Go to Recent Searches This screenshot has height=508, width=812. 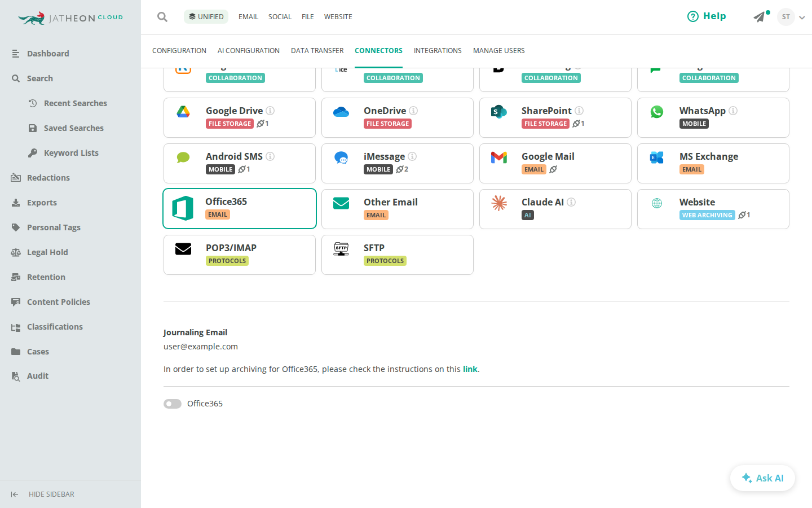(76, 103)
